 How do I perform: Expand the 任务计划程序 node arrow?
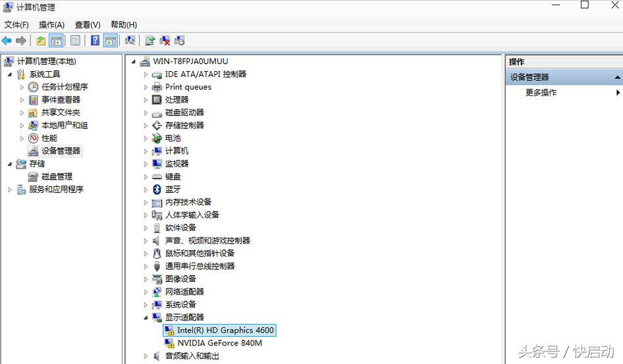[22, 87]
